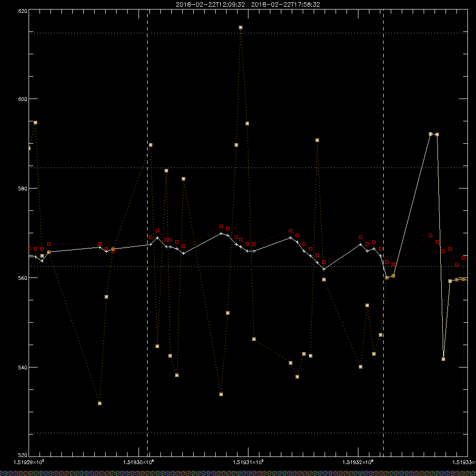Pick the highest red square data point
This screenshot has width=476, height=476.
221,227
